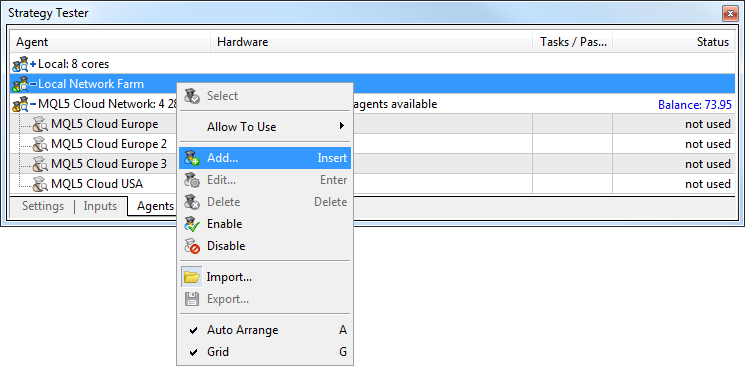Click the Disable icon with red stop sign

(x=192, y=246)
